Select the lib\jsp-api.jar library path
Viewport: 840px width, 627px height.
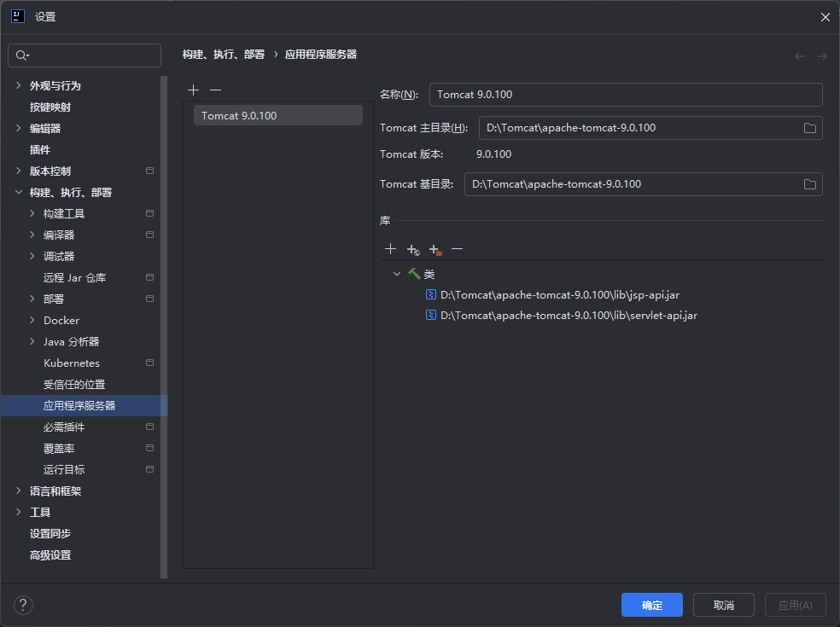pyautogui.click(x=560, y=295)
